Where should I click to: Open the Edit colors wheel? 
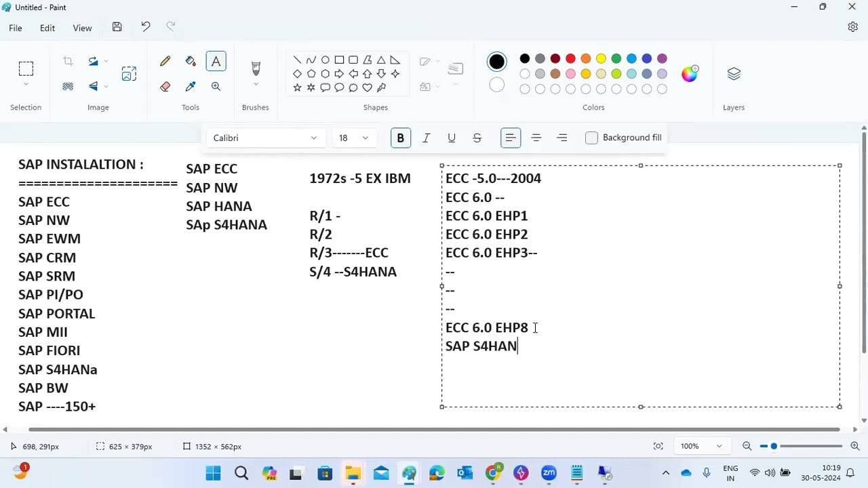tap(690, 74)
